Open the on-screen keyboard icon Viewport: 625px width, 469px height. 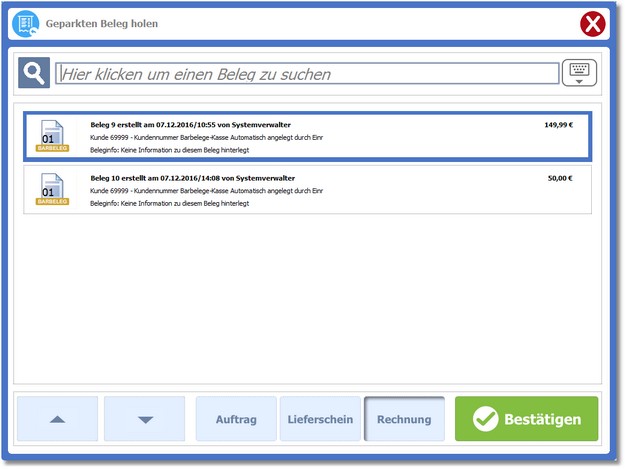578,73
